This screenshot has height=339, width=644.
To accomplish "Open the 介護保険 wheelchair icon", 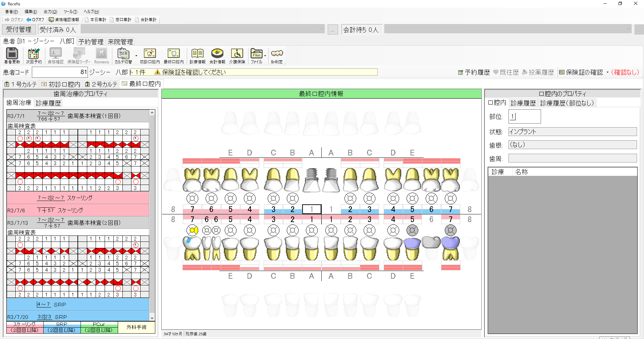I will (237, 56).
